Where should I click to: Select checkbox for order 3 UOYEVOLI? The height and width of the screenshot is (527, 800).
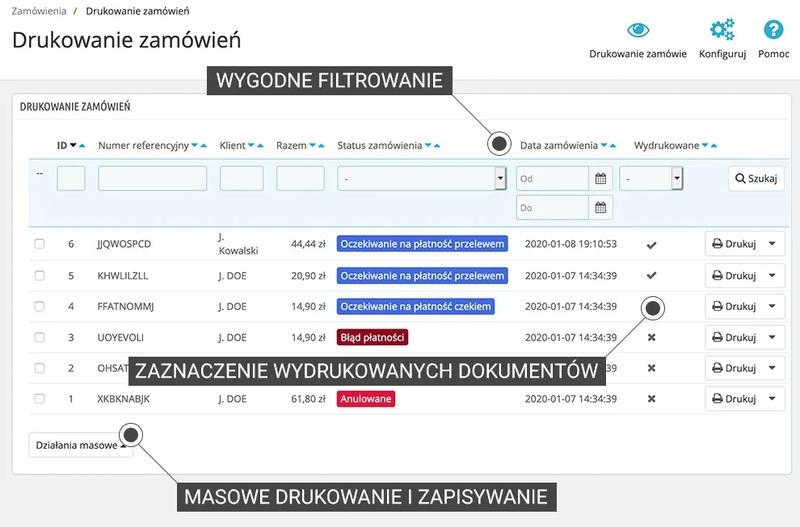(x=39, y=337)
